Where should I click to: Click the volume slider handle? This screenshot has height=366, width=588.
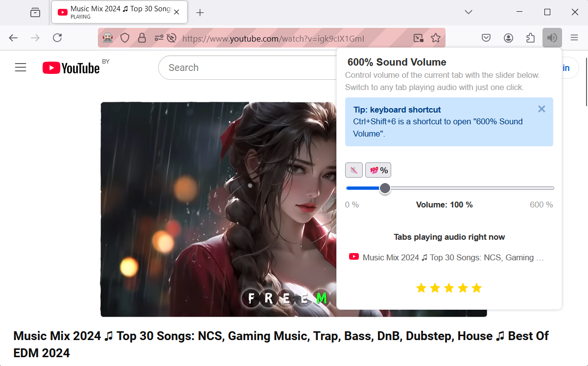[385, 188]
